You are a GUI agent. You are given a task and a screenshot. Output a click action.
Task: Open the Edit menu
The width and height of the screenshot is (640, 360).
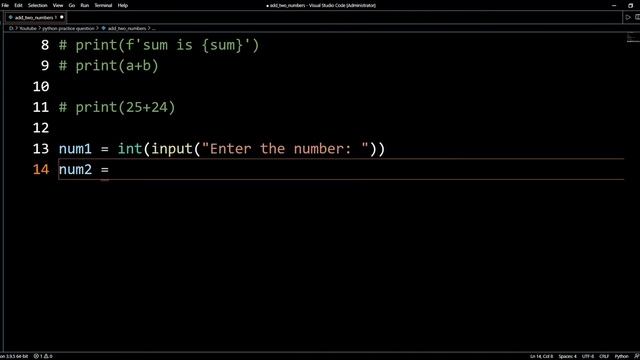18,5
